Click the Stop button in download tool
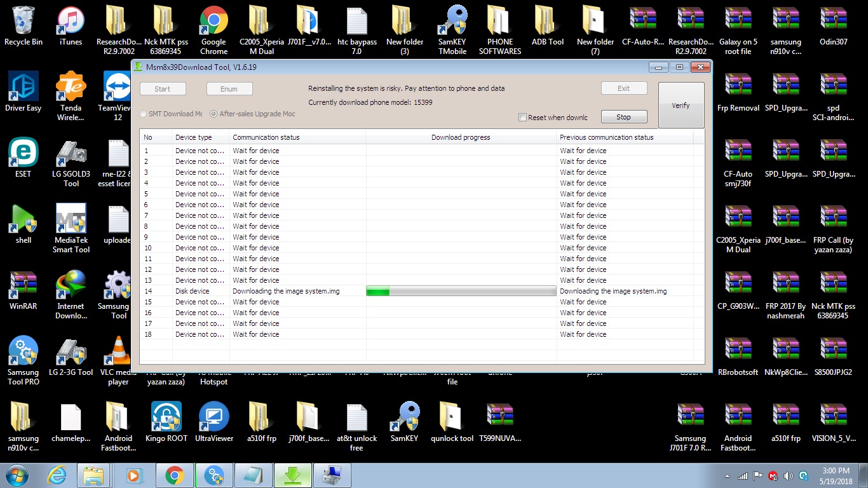Screen dimensions: 868x488 point(623,117)
